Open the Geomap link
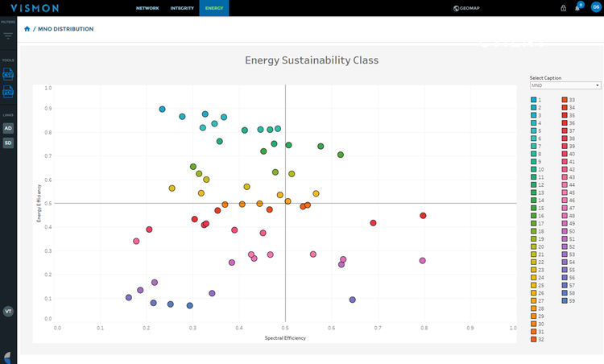Viewport: 604px width, 364px height. click(466, 8)
